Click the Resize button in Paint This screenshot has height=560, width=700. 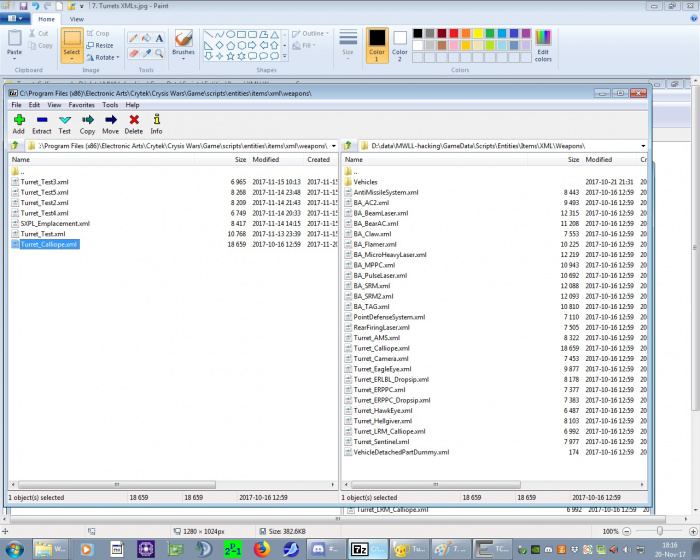pos(104,46)
